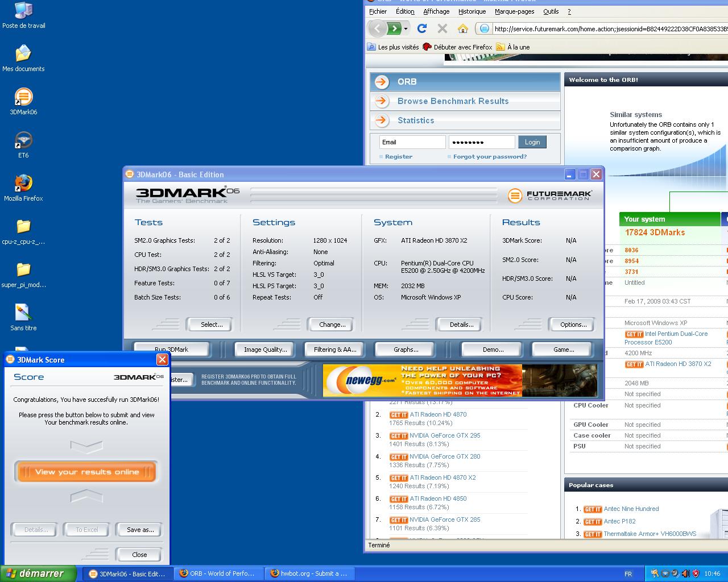
Task: Click the Forgot your password? link
Action: click(x=490, y=156)
